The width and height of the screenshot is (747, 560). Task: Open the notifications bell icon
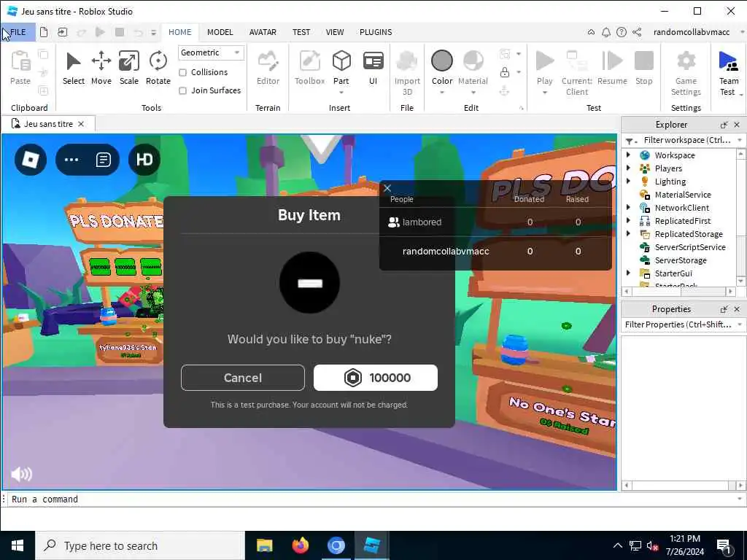(606, 32)
